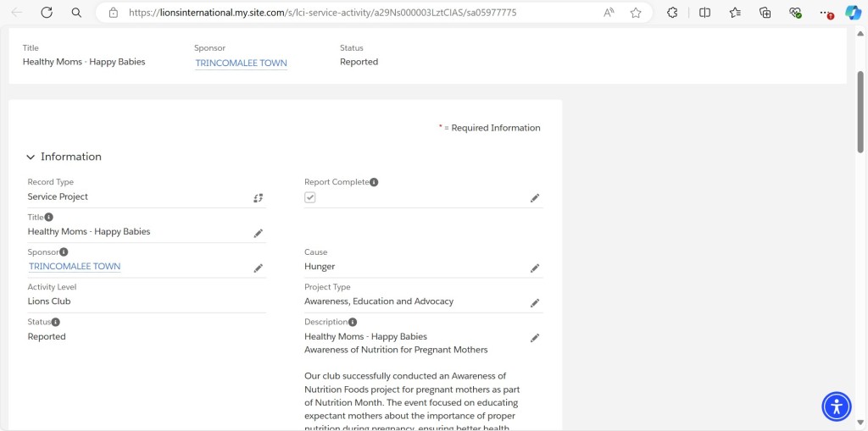
Task: Click the browser address bar URL
Action: pos(322,13)
